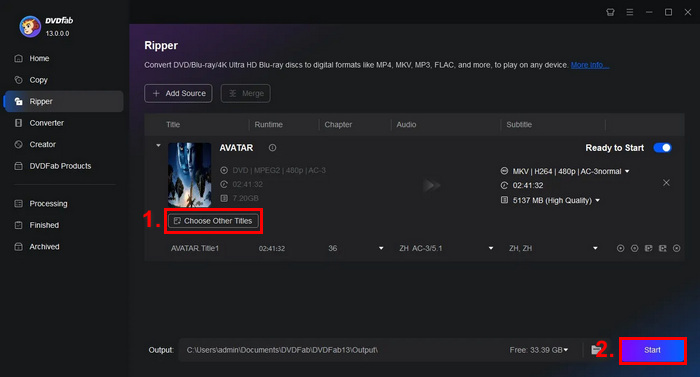The image size is (700, 377).
Task: Open the Home section in sidebar
Action: point(39,59)
